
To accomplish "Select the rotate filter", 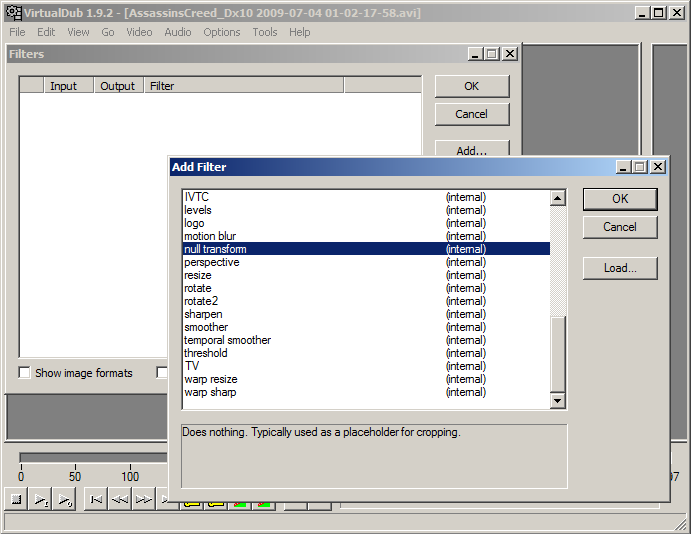I will [x=366, y=288].
